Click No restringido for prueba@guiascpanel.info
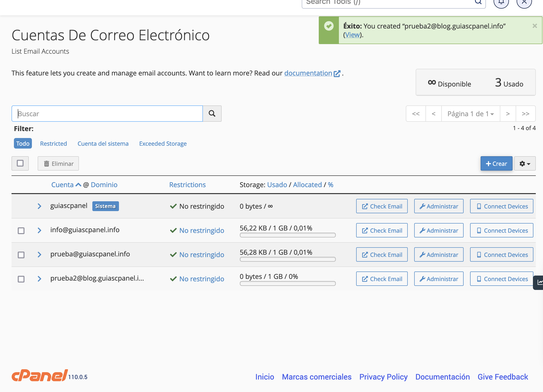543x392 pixels. 202,255
